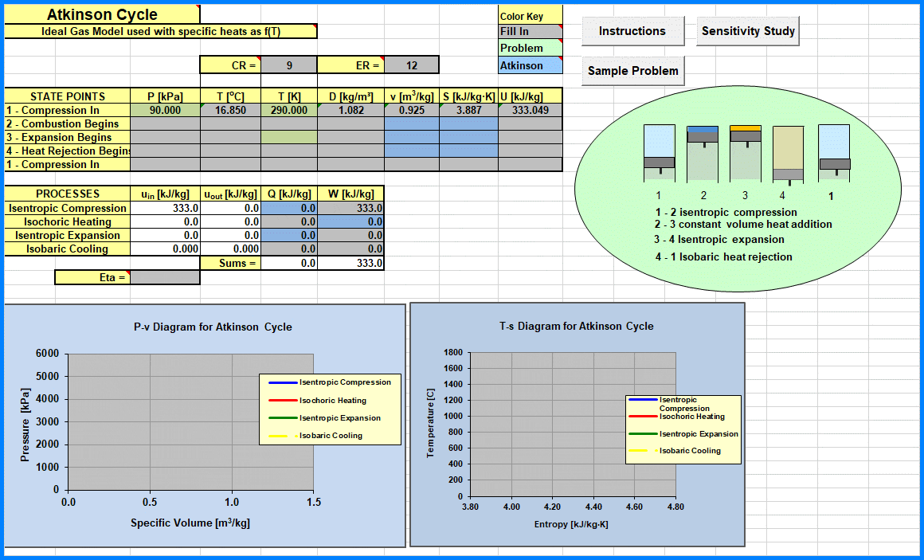Click the gray Fill In color key cell
Image resolution: width=924 pixels, height=560 pixels.
[x=530, y=32]
